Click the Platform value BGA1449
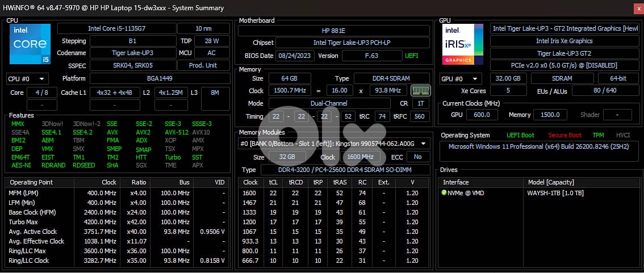Screen dimensions: 644x273 tap(160, 78)
